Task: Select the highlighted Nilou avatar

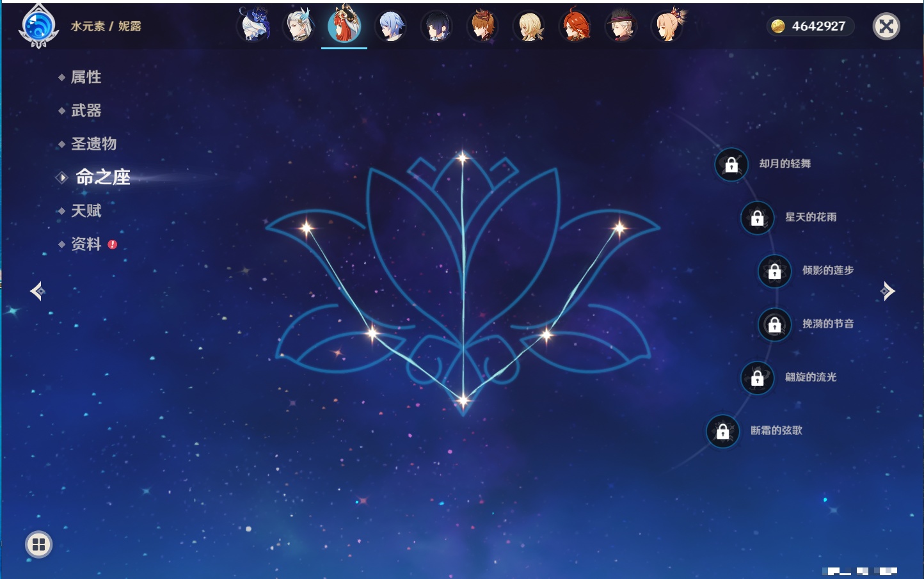Action: (x=344, y=26)
